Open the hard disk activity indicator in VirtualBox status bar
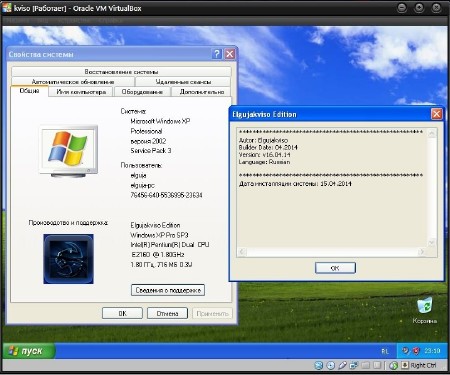 coord(319,365)
